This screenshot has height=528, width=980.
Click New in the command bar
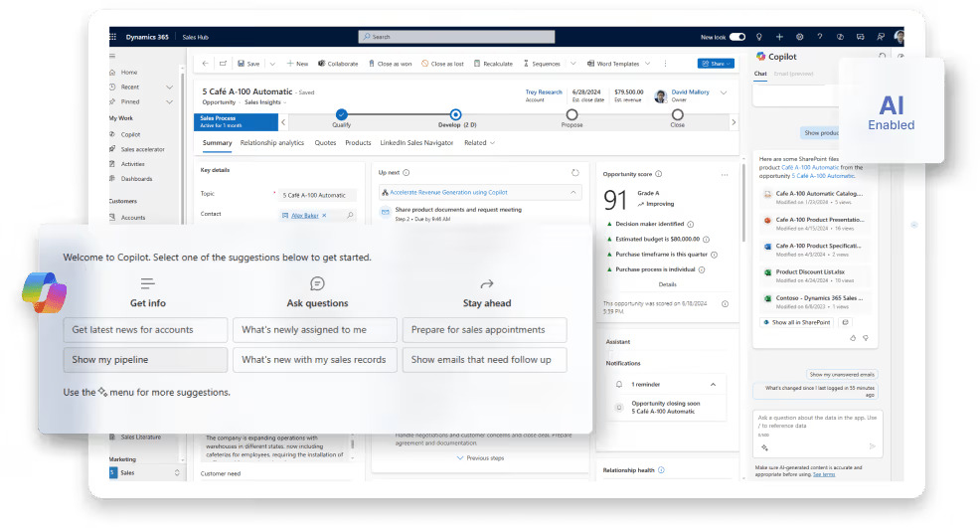[x=297, y=64]
